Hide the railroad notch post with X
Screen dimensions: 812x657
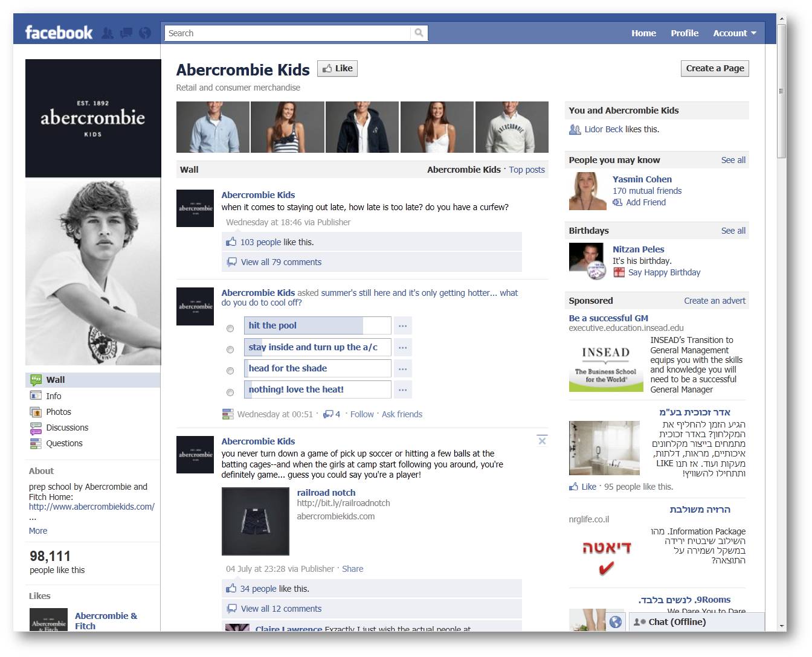[542, 441]
